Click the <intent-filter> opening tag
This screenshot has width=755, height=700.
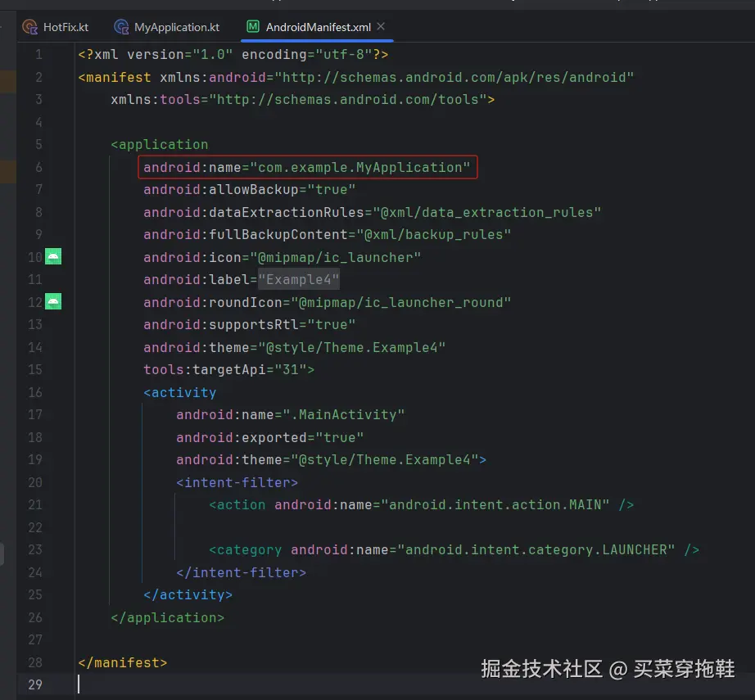click(x=237, y=482)
